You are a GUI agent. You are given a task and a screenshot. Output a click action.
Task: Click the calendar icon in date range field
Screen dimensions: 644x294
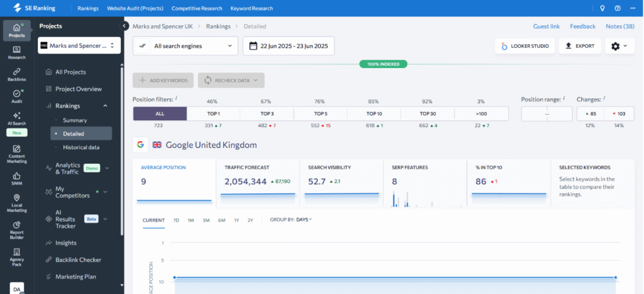253,45
